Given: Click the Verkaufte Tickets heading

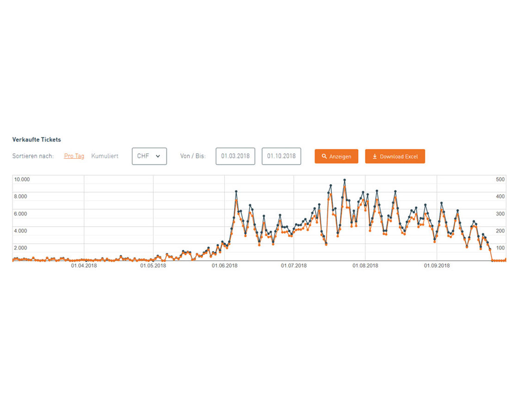Looking at the screenshot, I should tap(37, 140).
